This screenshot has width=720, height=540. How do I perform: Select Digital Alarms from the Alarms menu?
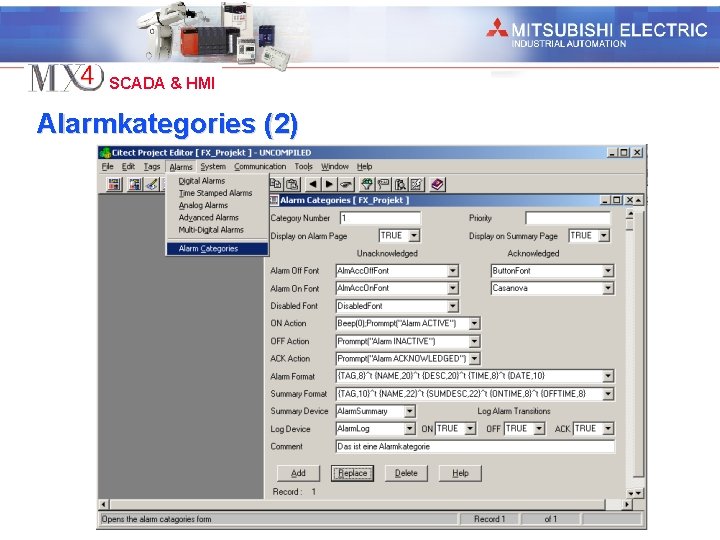coord(217,181)
